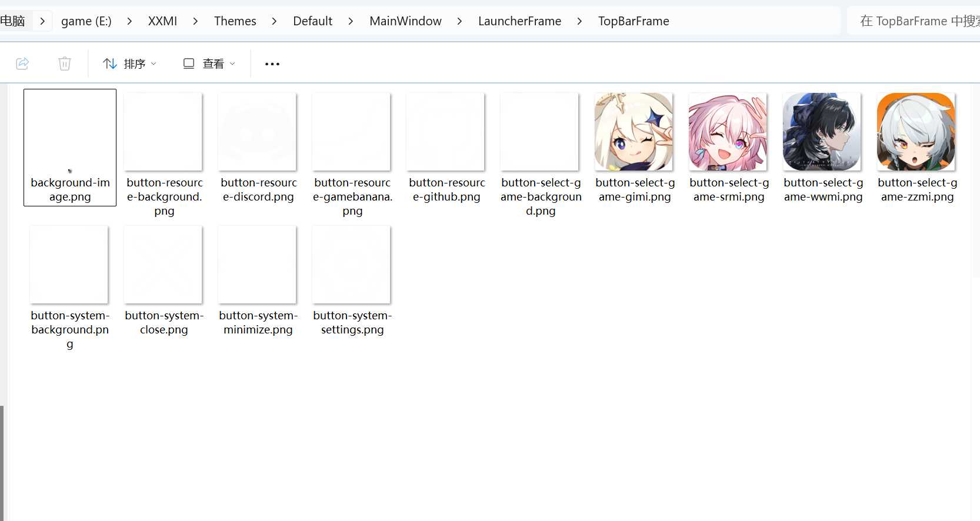Select the button-select-game-zzmi.png thumbnail

[916, 132]
